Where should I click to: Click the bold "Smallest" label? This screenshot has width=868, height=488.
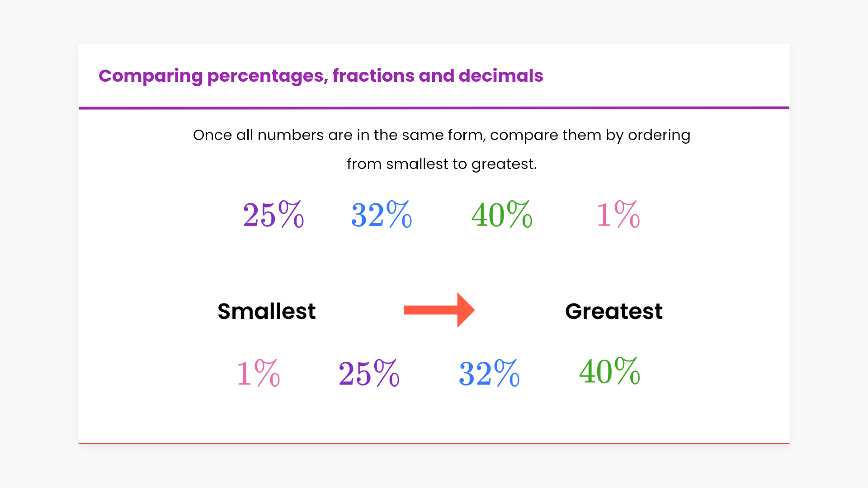coord(266,311)
